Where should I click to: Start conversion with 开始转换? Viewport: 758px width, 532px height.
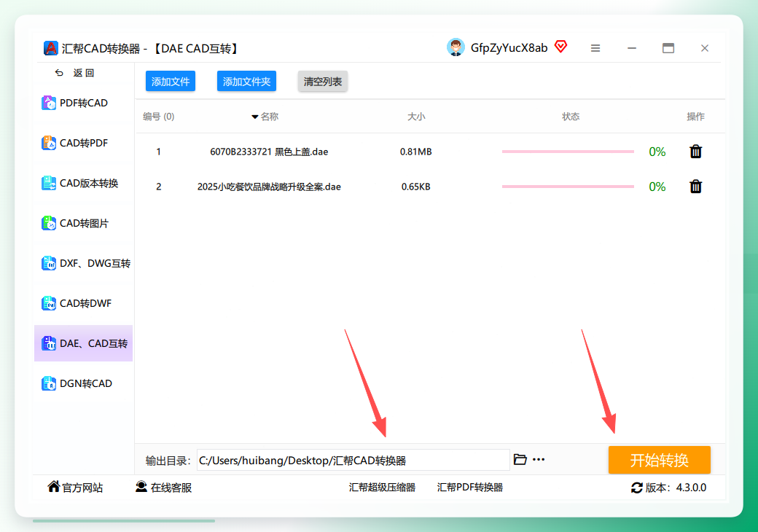coord(660,460)
